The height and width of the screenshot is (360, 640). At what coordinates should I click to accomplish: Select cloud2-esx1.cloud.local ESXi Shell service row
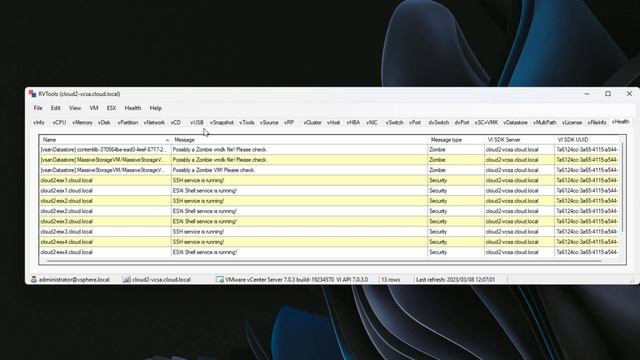click(x=330, y=191)
